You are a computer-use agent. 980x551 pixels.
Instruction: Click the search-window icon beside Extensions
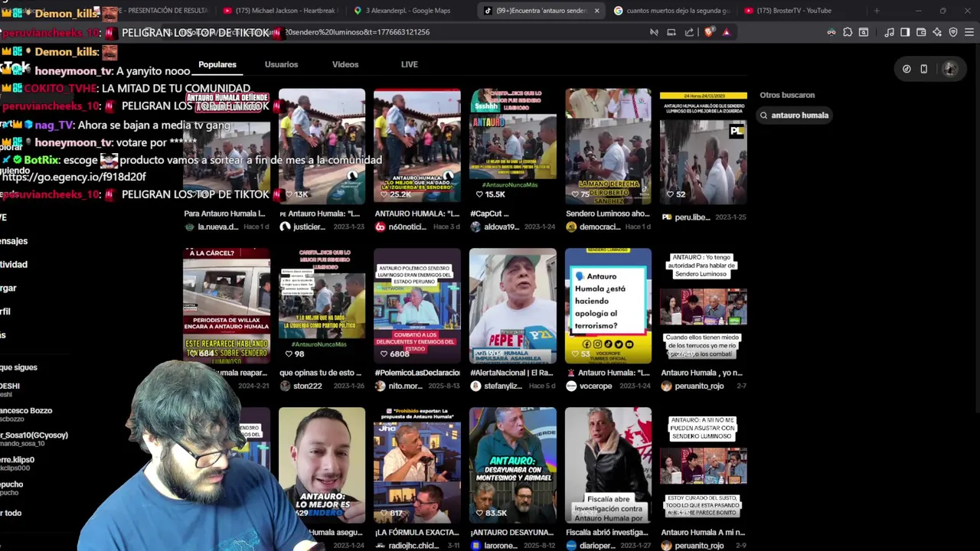coord(864,32)
